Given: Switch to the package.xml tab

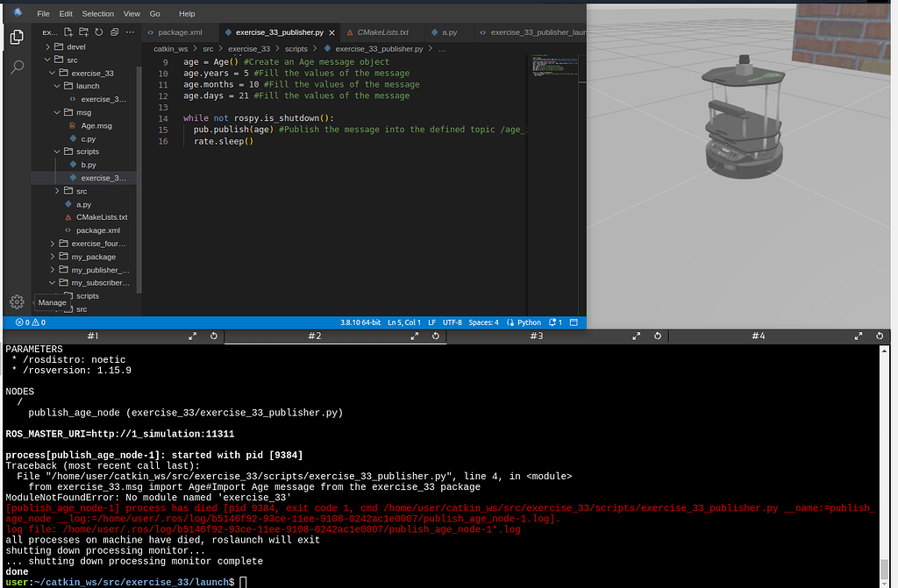Looking at the screenshot, I should click(182, 31).
